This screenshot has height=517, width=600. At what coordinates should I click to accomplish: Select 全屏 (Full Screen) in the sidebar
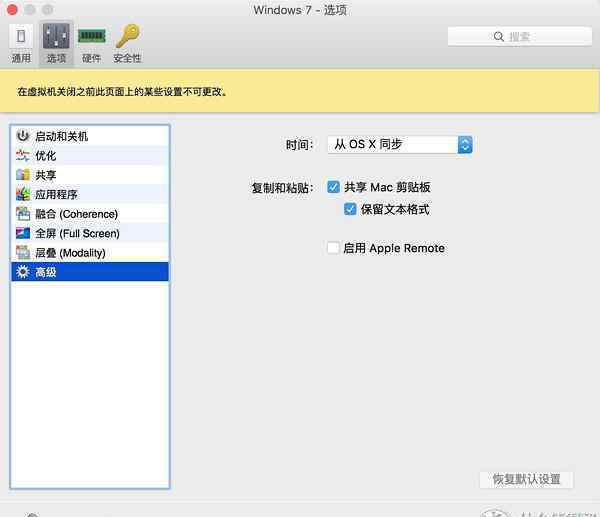(90, 233)
